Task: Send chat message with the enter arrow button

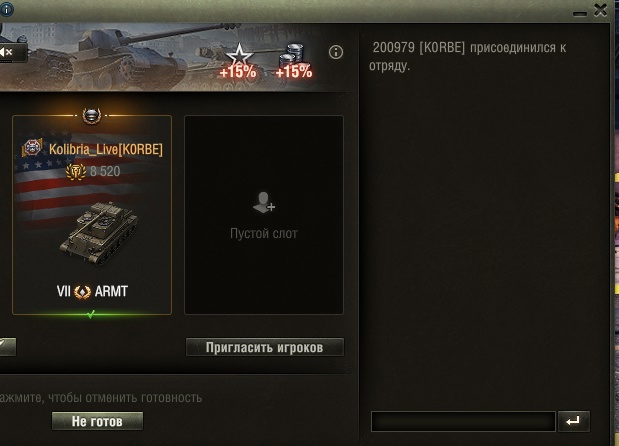Action: point(574,421)
